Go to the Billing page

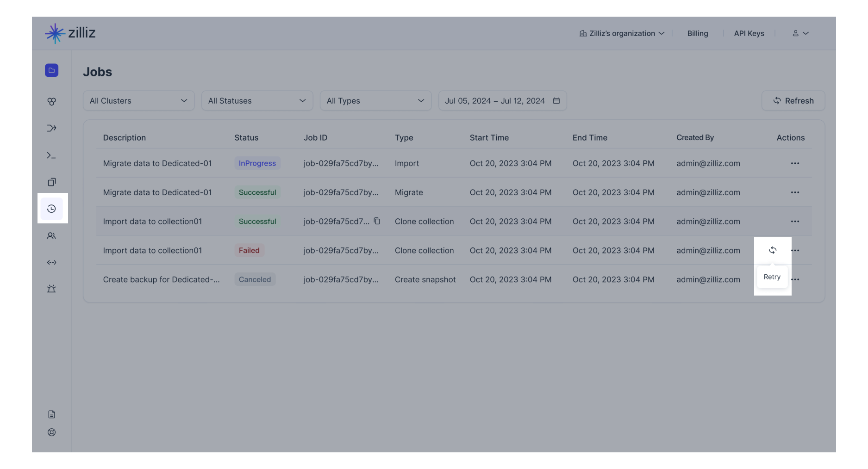[x=697, y=33]
